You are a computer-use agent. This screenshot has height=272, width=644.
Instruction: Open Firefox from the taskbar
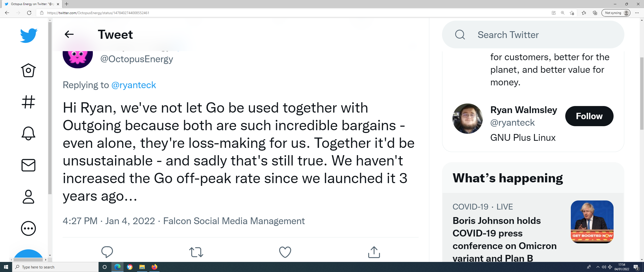(154, 267)
